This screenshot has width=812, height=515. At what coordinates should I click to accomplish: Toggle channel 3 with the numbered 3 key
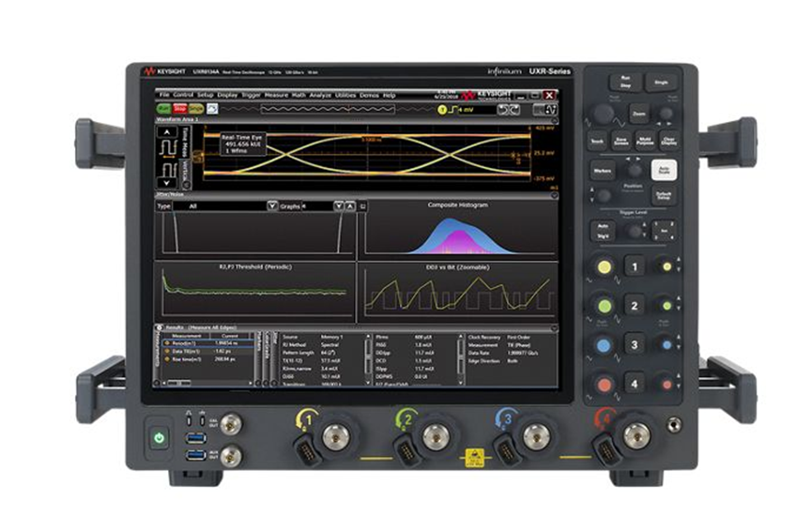coord(635,344)
